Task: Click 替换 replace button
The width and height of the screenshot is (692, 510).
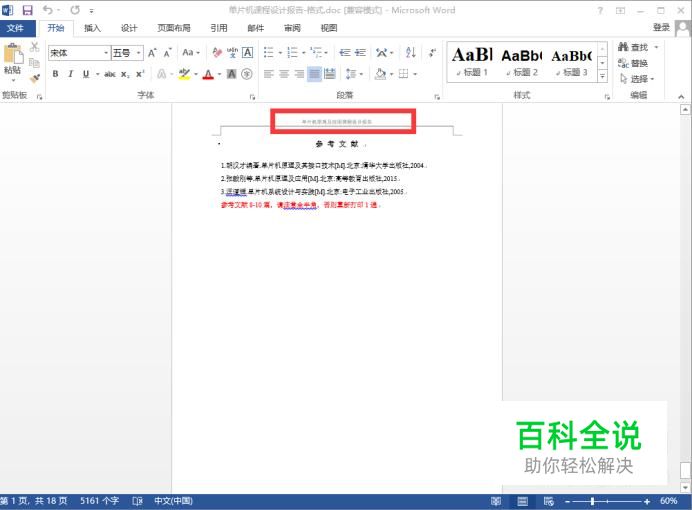Action: [633, 63]
